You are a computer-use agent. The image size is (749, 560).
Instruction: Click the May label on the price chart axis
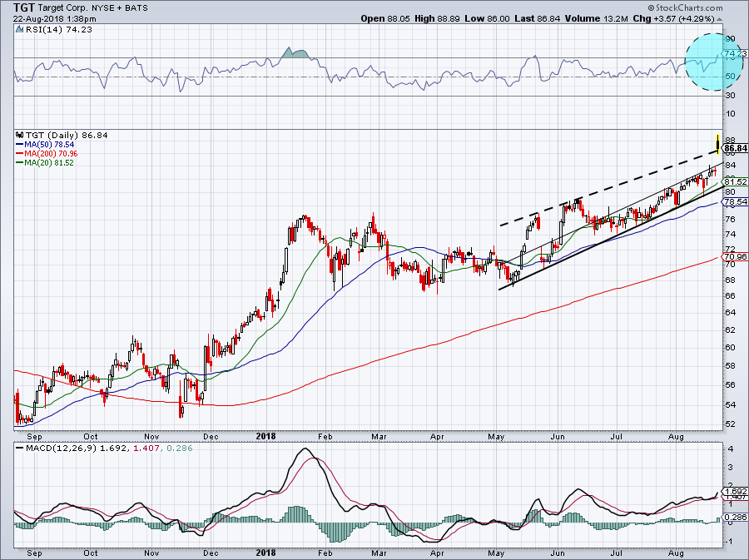pyautogui.click(x=496, y=437)
